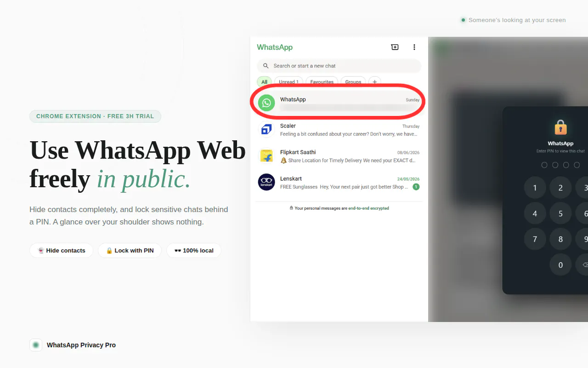Add a new list with plus chip
The image size is (588, 368).
point(374,82)
